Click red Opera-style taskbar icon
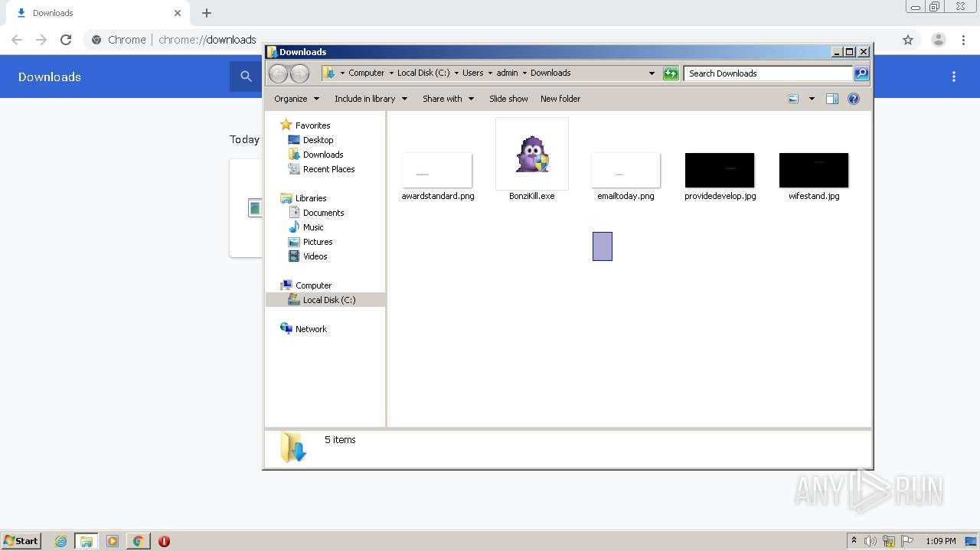 (x=164, y=541)
